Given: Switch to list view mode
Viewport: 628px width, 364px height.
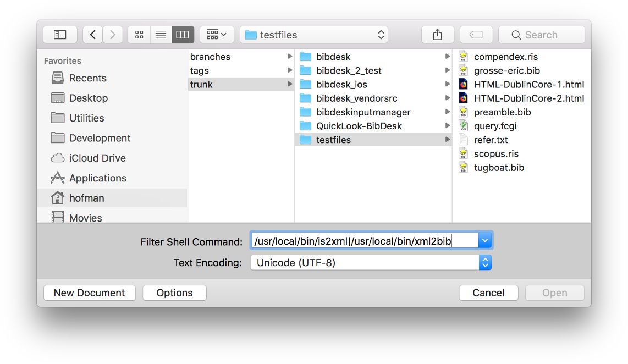Looking at the screenshot, I should click(161, 34).
